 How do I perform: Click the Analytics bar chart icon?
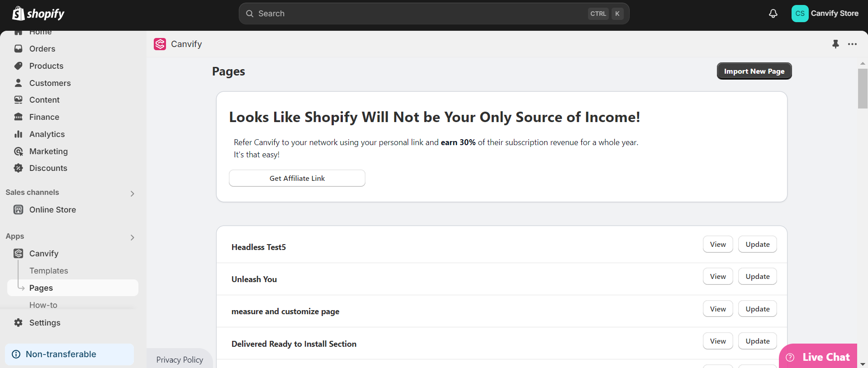19,134
